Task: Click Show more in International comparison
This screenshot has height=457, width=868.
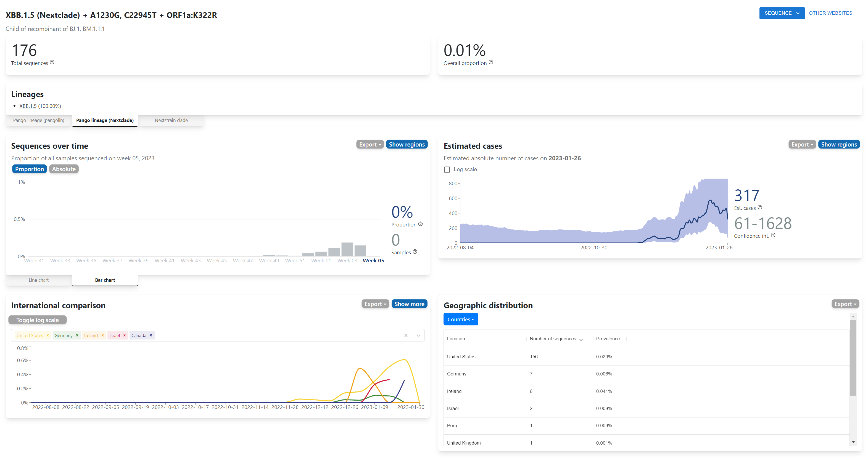Action: 409,304
